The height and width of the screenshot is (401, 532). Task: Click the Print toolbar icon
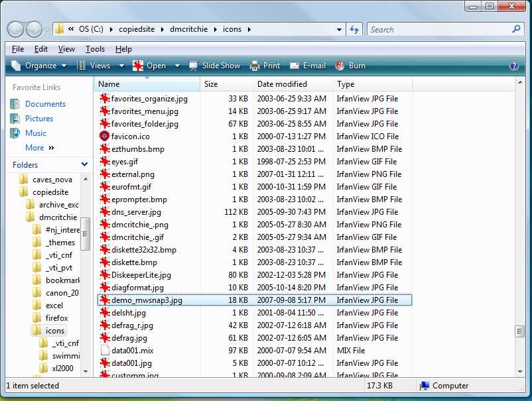click(x=255, y=66)
